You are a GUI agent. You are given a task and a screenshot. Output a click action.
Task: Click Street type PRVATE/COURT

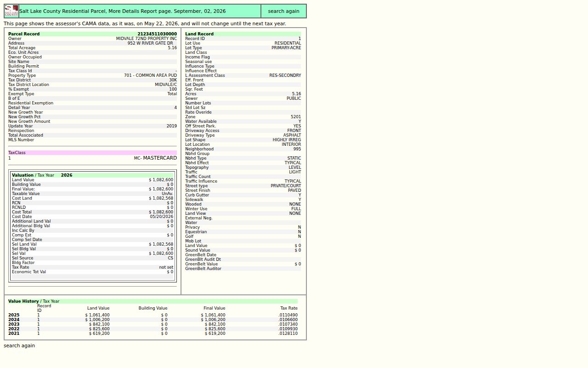click(286, 186)
